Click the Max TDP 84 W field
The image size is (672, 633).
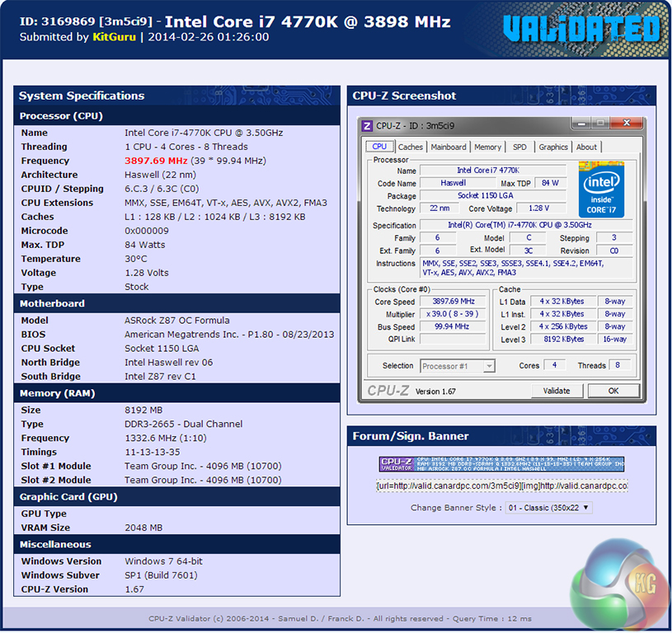(550, 183)
